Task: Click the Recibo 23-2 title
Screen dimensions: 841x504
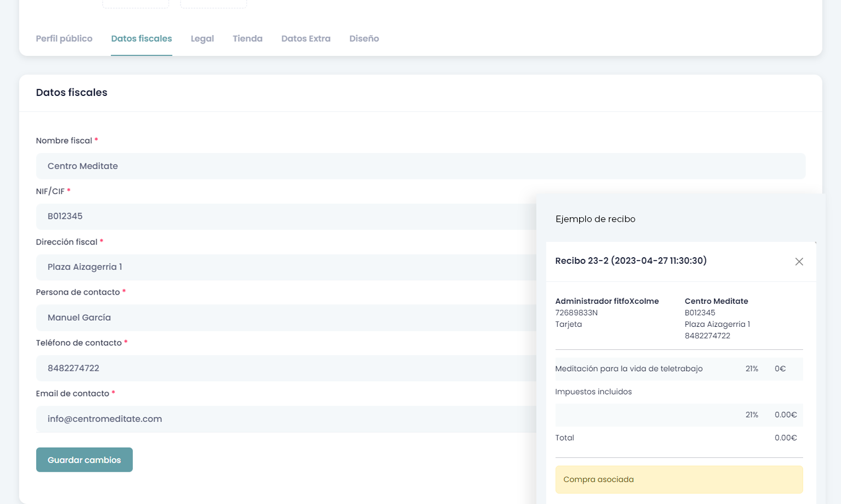Action: pos(631,261)
